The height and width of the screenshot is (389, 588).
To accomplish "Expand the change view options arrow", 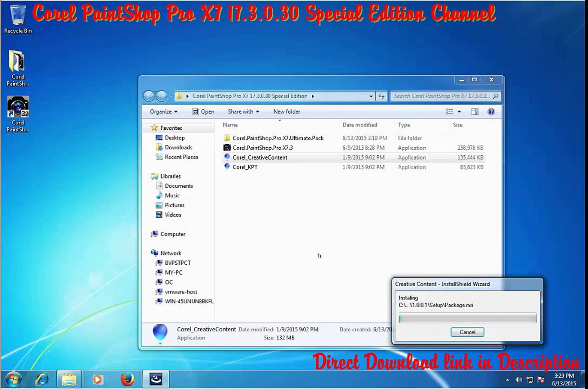I will [459, 112].
